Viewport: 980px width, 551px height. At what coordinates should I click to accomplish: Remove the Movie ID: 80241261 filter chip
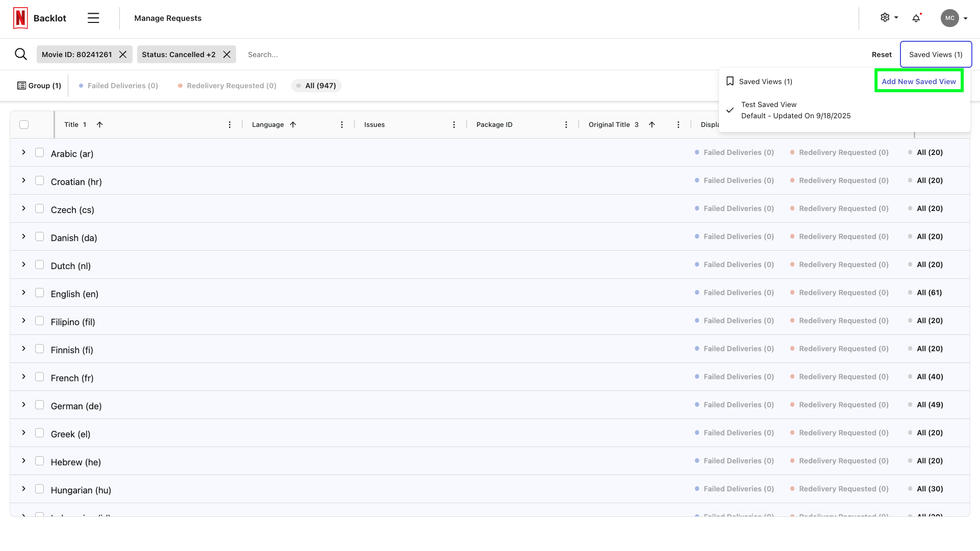122,54
